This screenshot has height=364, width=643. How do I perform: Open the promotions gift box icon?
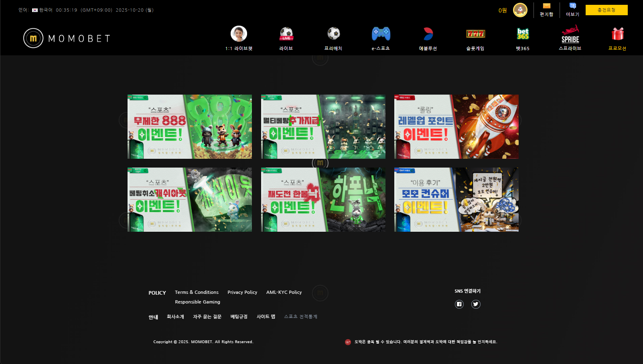(617, 34)
